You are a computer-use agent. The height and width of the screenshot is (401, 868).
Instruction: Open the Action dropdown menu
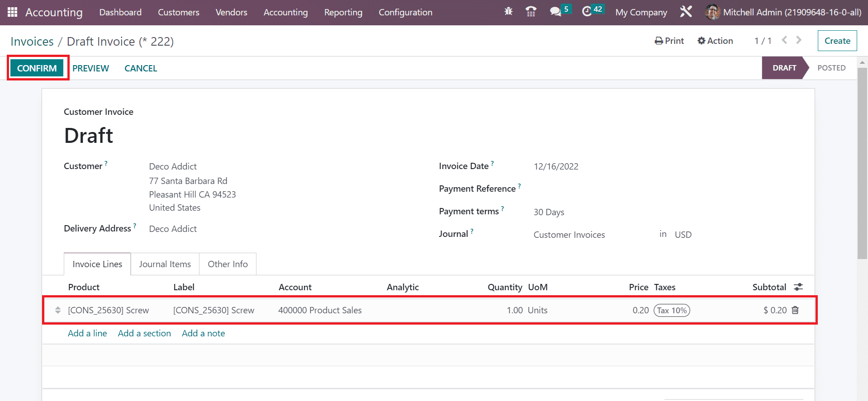715,41
